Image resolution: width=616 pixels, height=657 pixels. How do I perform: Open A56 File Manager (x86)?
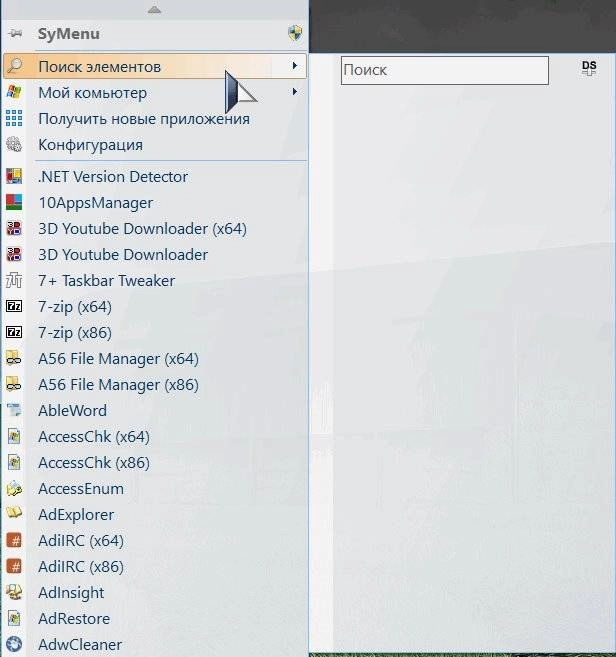pos(155,384)
